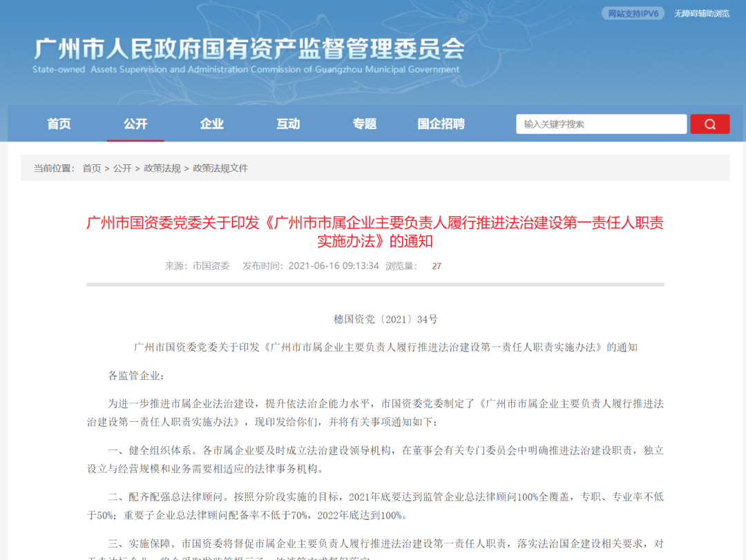The image size is (746, 560).
Task: Click the 网站支持IPV6 badge
Action: tap(632, 14)
